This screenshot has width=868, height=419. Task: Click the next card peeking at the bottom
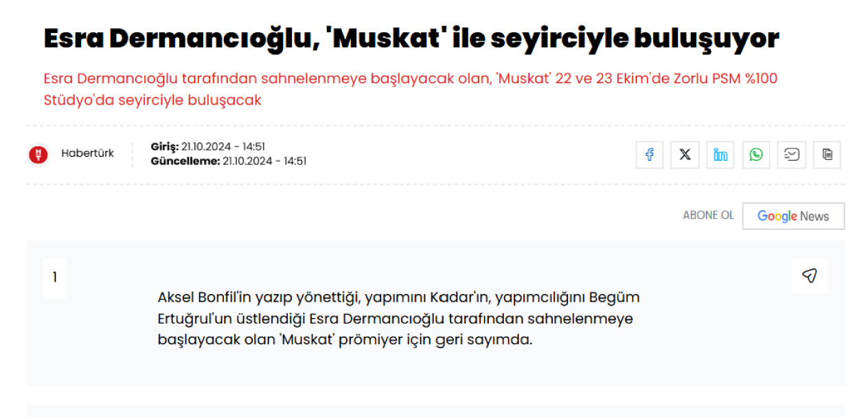point(435,411)
